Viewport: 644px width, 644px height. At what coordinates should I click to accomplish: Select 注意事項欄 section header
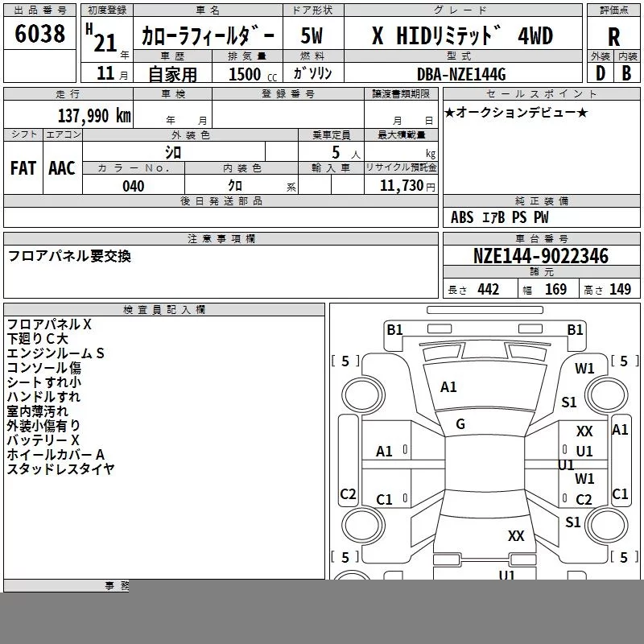[221, 238]
